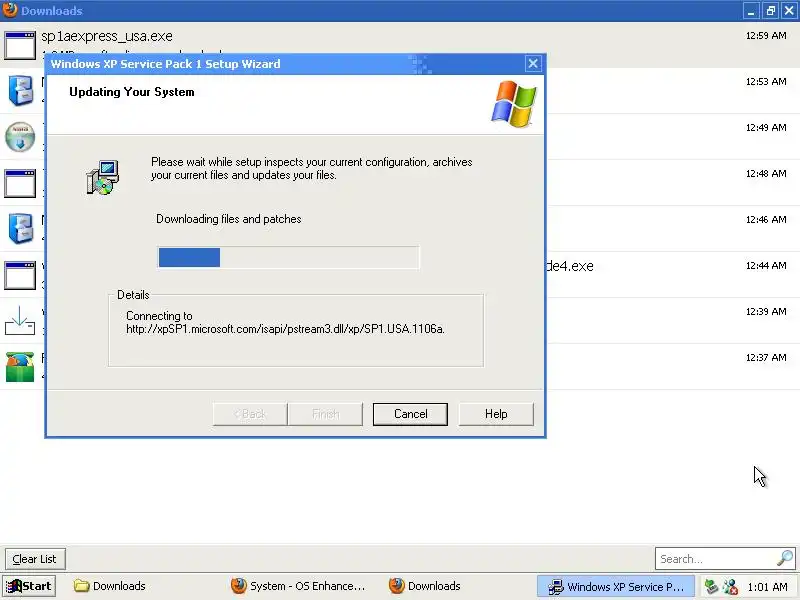Click the Firefox icon in Downloads title bar
800x600 pixels.
point(10,10)
